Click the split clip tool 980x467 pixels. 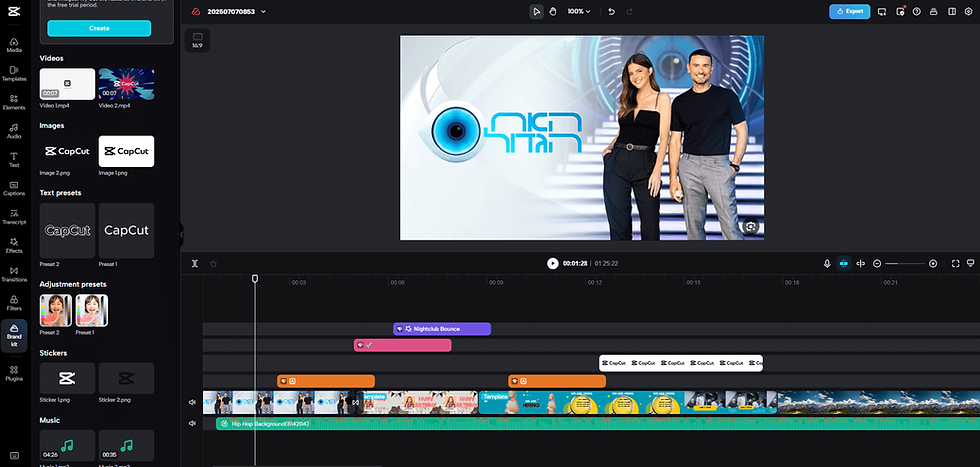coord(194,263)
